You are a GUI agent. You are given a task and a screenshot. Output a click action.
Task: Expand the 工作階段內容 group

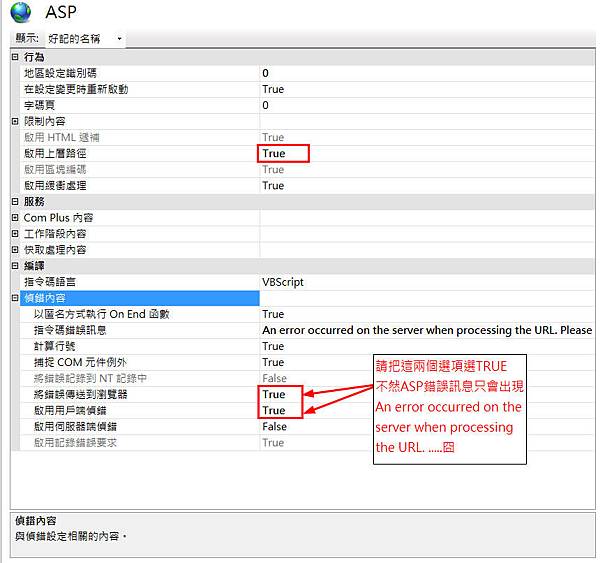pos(15,234)
